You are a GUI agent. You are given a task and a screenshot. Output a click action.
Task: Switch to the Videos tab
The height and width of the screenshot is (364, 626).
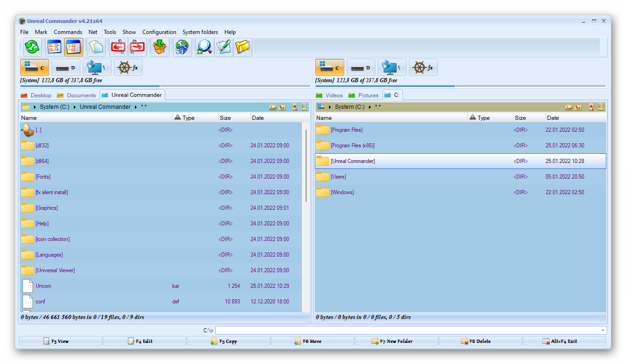click(330, 95)
